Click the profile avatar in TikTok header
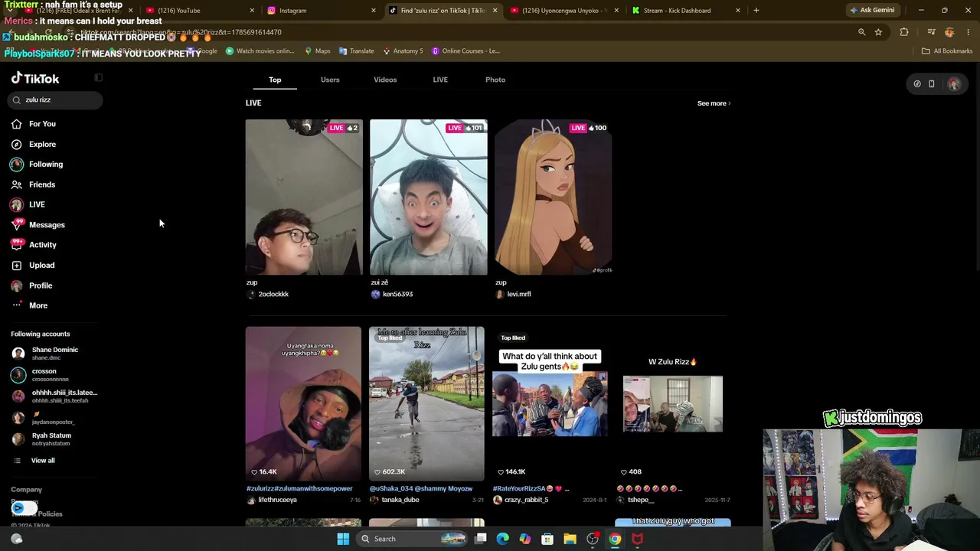The image size is (980, 551). point(954,84)
